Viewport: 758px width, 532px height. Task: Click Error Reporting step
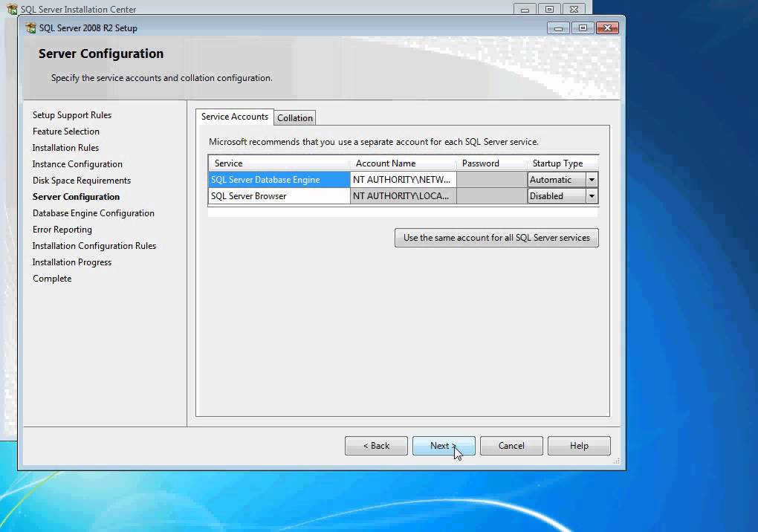click(62, 230)
